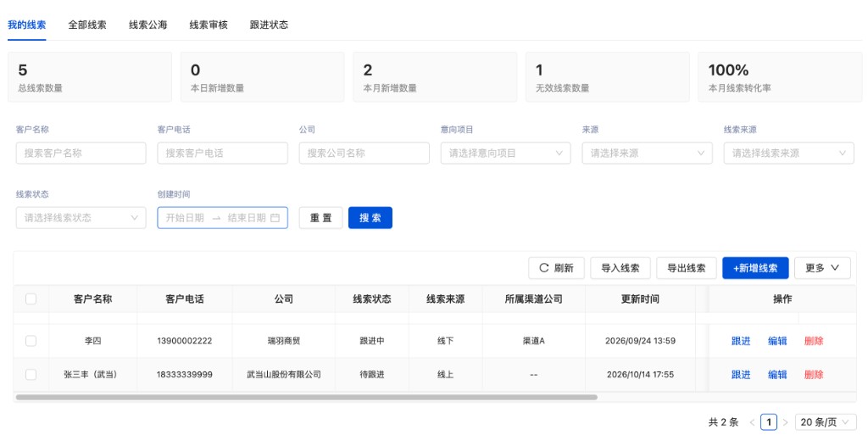The width and height of the screenshot is (868, 441).
Task: Click the 本月线索转化率 statistic card
Action: 780,77
